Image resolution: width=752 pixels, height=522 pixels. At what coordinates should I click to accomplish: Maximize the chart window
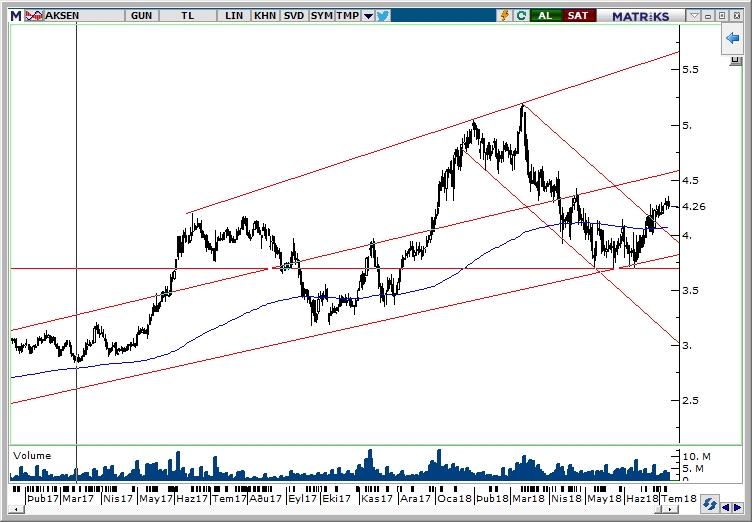(x=723, y=16)
